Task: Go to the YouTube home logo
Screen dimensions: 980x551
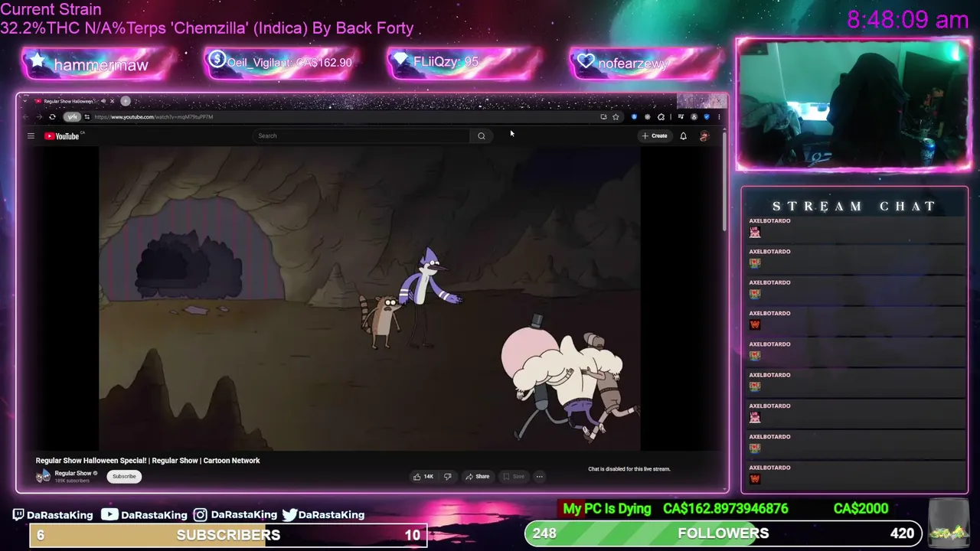Action: (61, 136)
